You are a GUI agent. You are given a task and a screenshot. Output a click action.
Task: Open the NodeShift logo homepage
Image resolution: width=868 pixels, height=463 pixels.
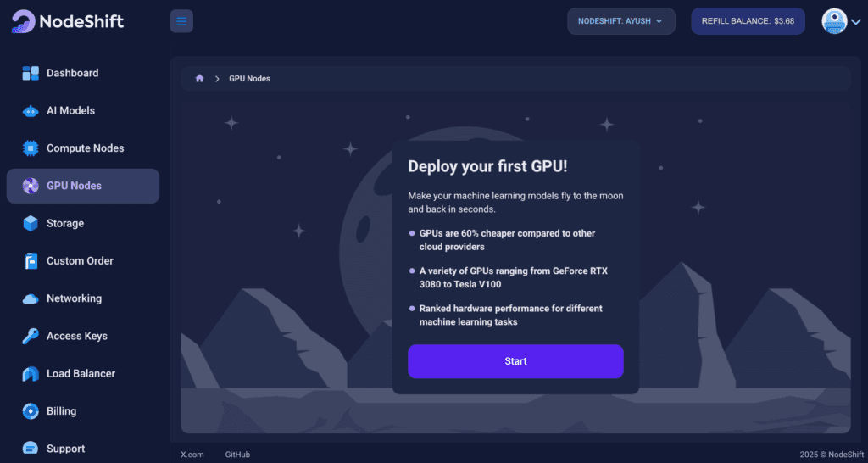point(68,21)
